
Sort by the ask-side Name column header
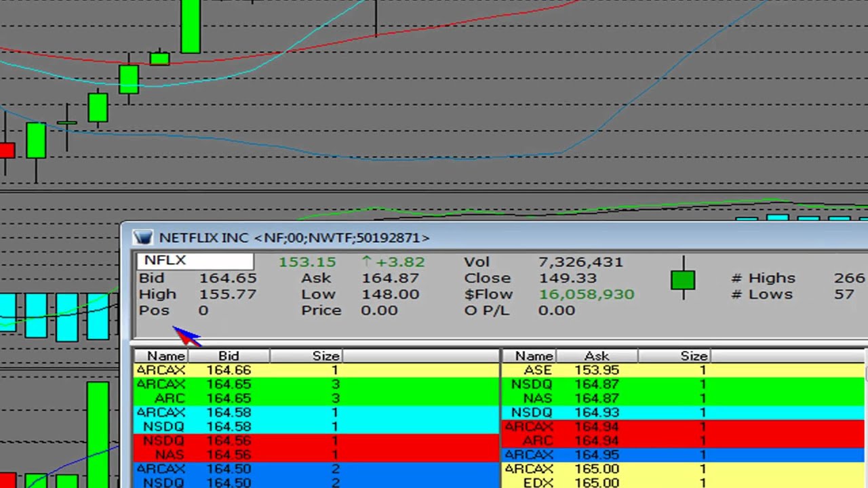point(529,356)
